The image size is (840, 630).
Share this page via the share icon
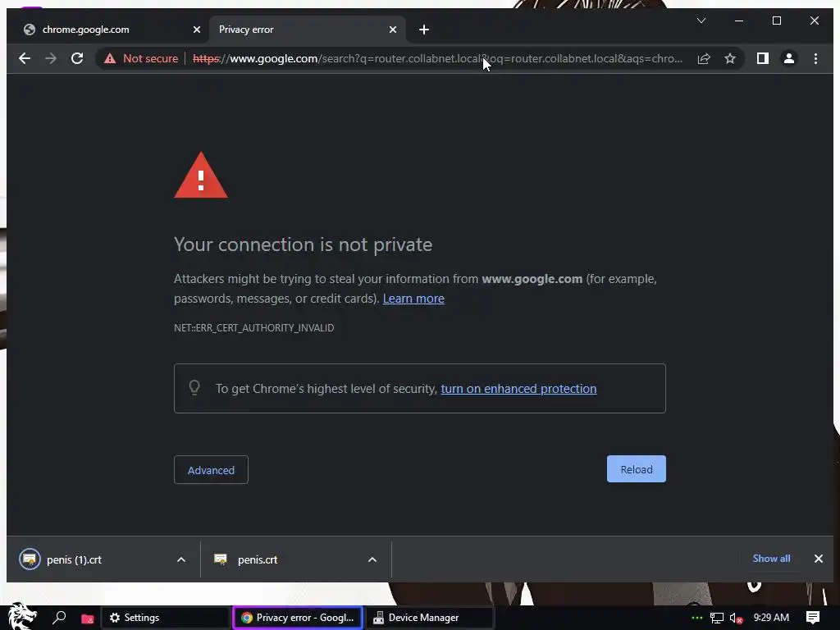pyautogui.click(x=703, y=58)
